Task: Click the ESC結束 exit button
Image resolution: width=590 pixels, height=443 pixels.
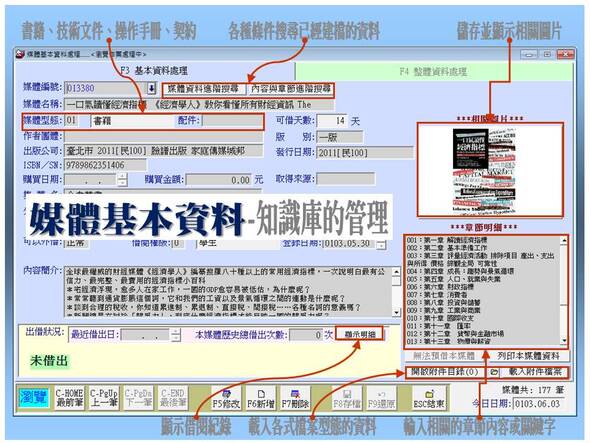Action: coord(429,399)
